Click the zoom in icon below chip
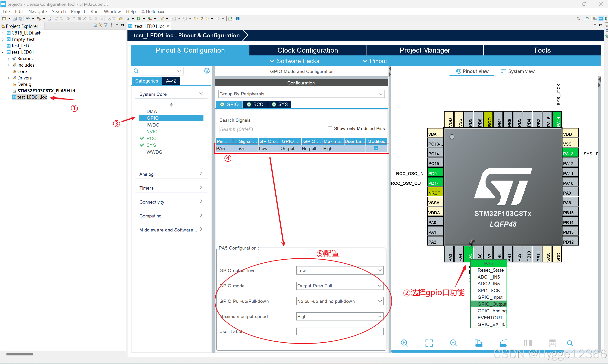This screenshot has width=608, height=364. tap(404, 343)
